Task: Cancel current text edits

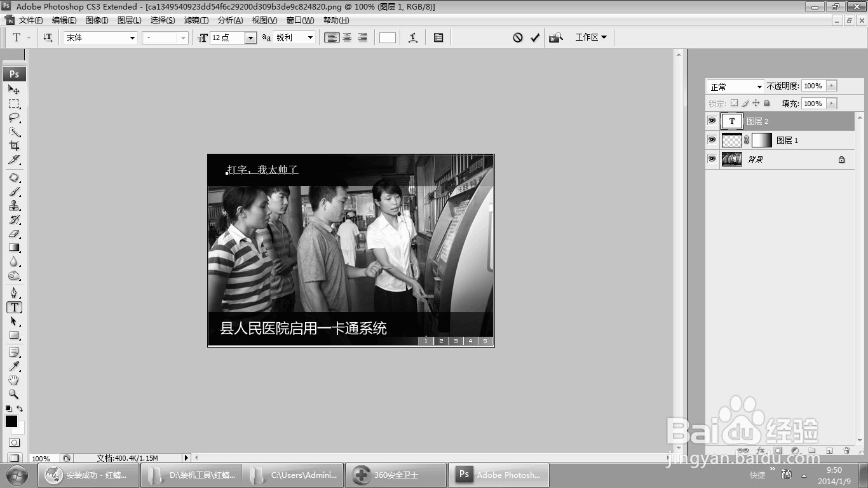Action: click(x=518, y=37)
